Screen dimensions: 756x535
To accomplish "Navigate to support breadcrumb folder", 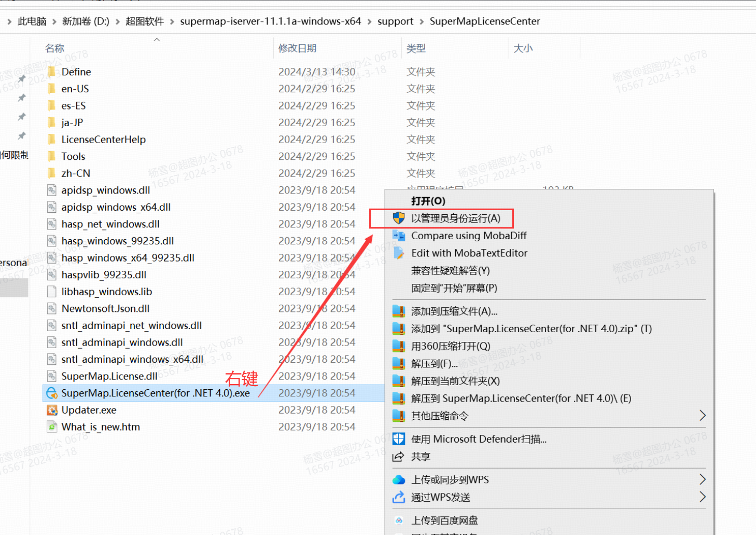I will pos(395,21).
